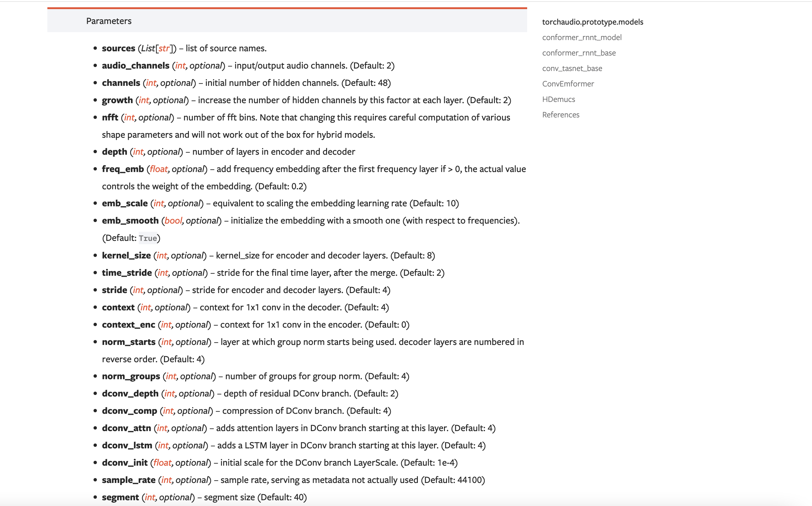This screenshot has width=812, height=506.
Task: Open the HDemucs sidebar entry
Action: pyautogui.click(x=558, y=99)
